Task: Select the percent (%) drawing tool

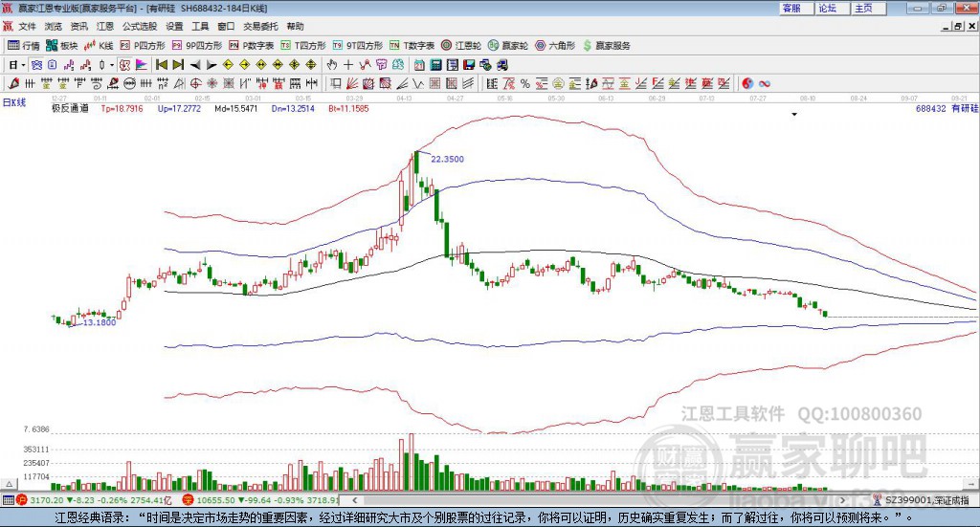Action: point(525,83)
